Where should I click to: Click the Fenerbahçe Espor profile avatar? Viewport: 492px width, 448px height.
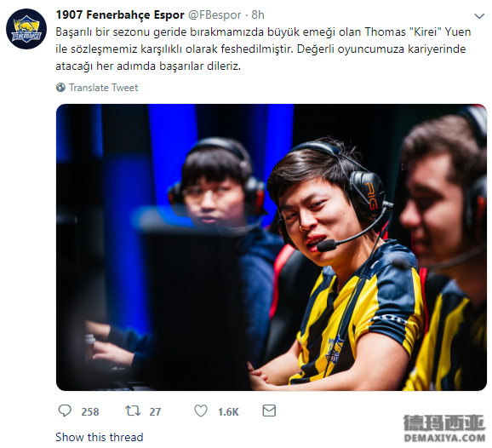(26, 29)
